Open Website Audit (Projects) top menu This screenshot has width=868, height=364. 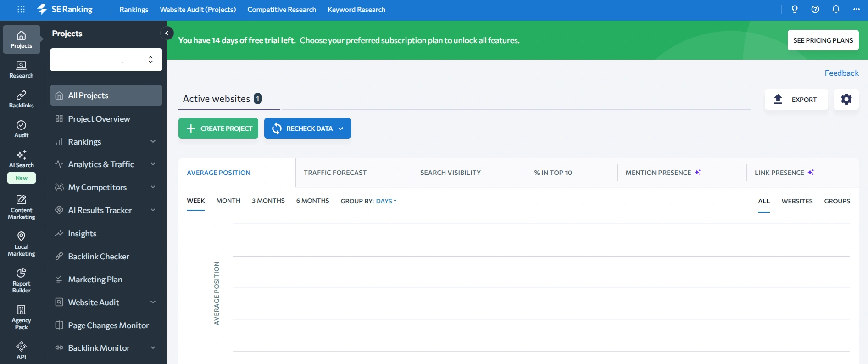point(198,9)
